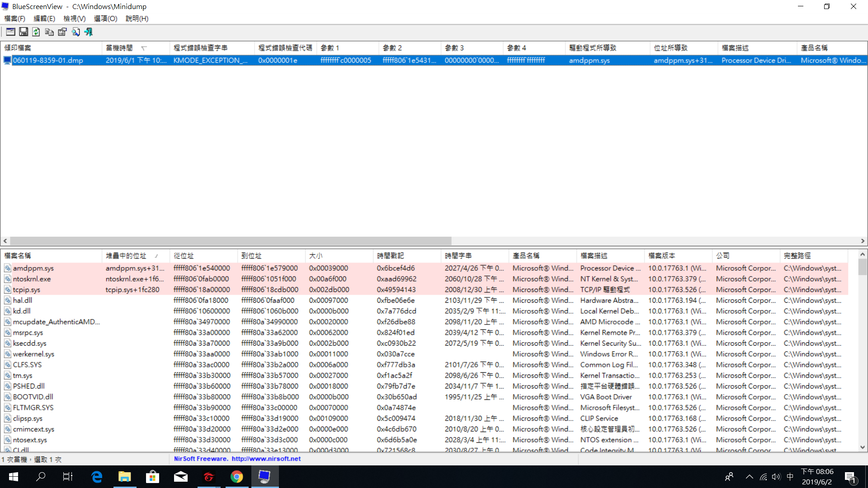The height and width of the screenshot is (488, 868).
Task: Open Mail app from taskbar
Action: tap(181, 477)
